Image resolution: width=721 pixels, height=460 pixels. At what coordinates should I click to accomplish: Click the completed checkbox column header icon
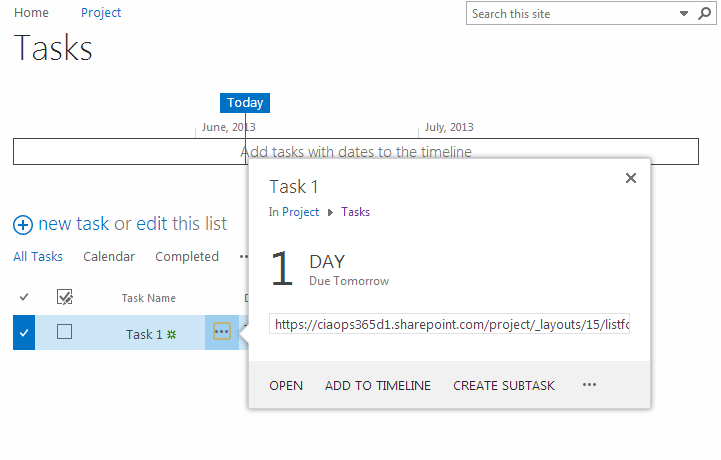(65, 297)
